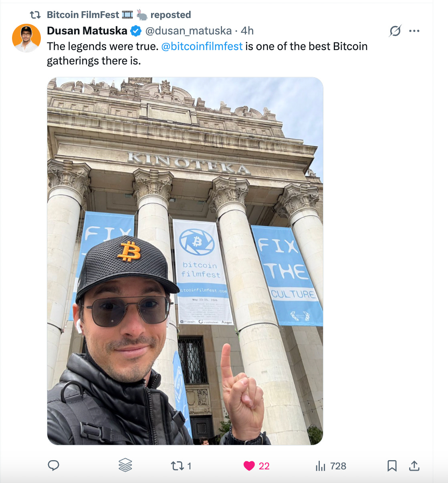Screen dimensions: 448x483
Task: Click the 728 views count
Action: pos(338,466)
